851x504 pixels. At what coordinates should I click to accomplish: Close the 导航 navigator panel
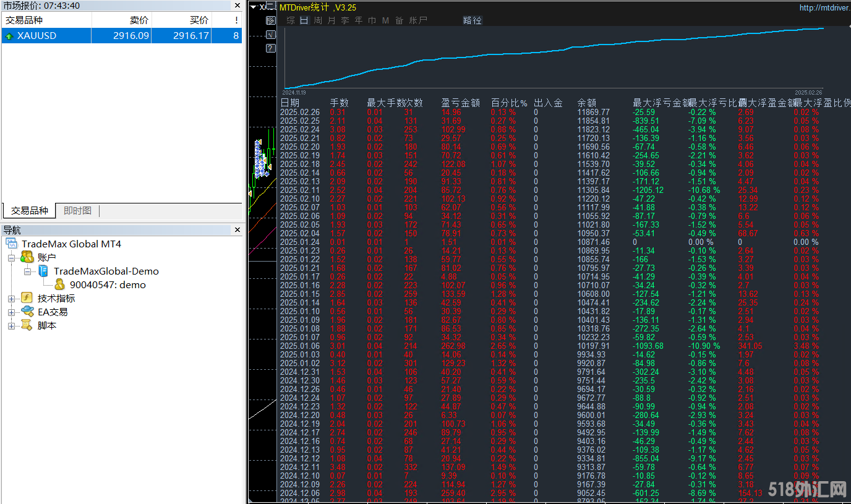coord(237,230)
